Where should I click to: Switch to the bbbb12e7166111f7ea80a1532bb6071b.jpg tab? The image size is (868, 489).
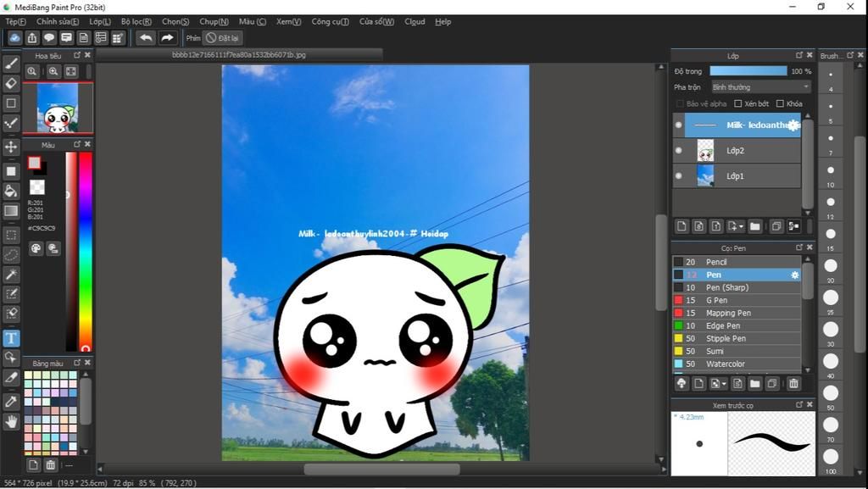point(238,55)
